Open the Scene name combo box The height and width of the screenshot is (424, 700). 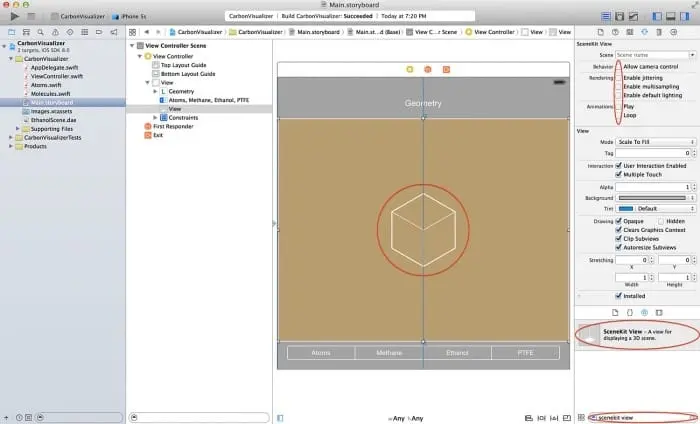point(692,55)
